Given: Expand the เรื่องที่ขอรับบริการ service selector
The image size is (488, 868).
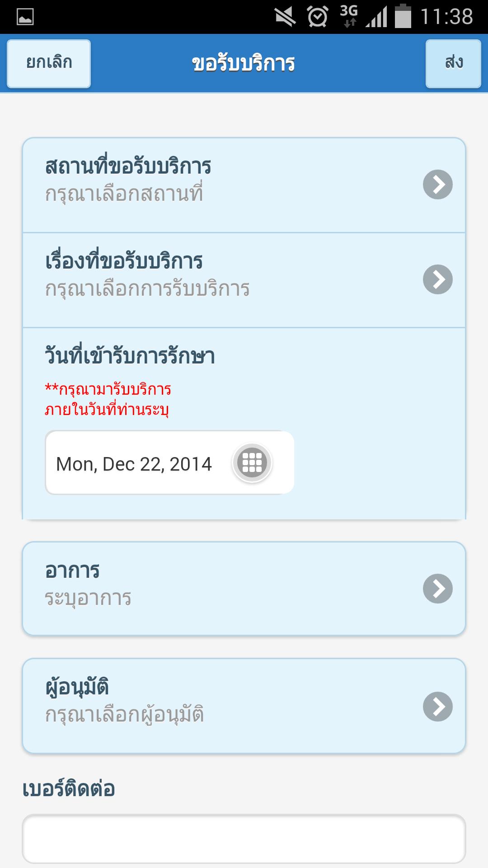Looking at the screenshot, I should [x=226, y=279].
